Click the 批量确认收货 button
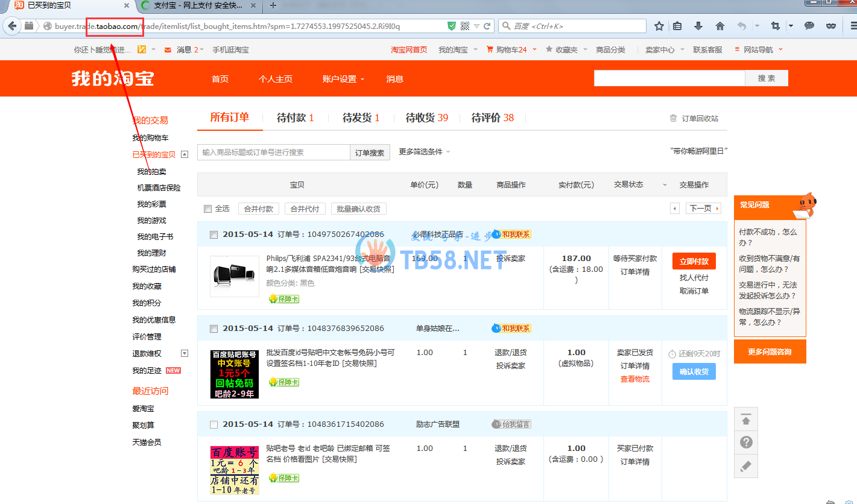 tap(358, 209)
